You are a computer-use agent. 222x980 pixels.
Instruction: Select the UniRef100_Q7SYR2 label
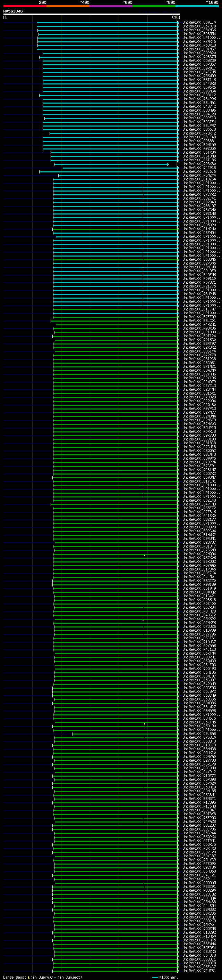[199, 194]
